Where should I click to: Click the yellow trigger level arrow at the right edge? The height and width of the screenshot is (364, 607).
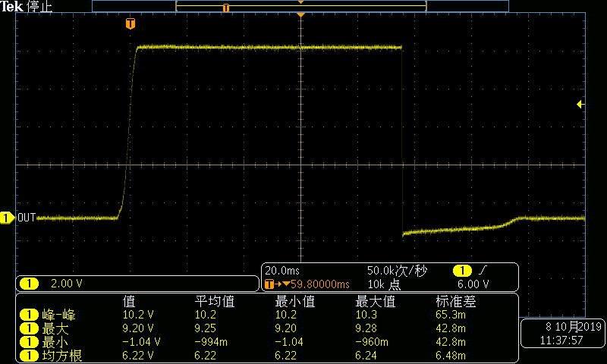(x=580, y=104)
